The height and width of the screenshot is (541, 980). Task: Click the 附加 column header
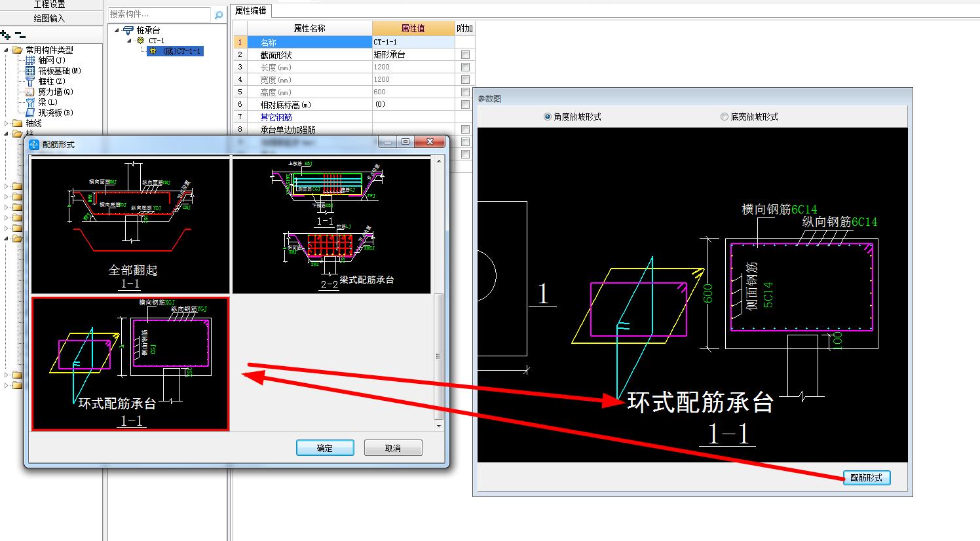465,28
